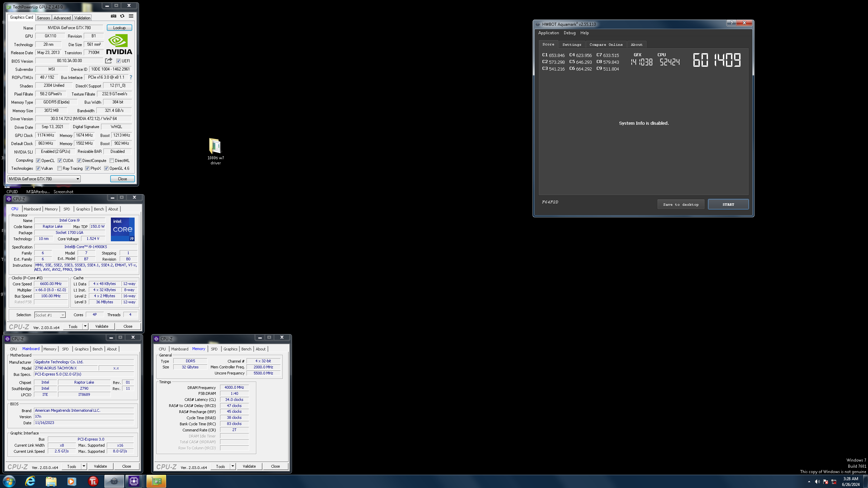868x488 pixels.
Task: Click GPU-Z title bar app icon
Action: [9, 7]
